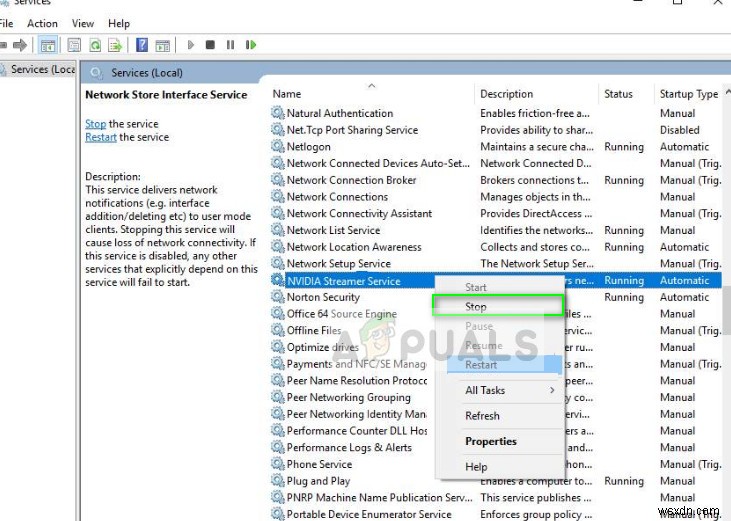The width and height of the screenshot is (731, 521).
Task: Sort by the Status column header
Action: [626, 94]
